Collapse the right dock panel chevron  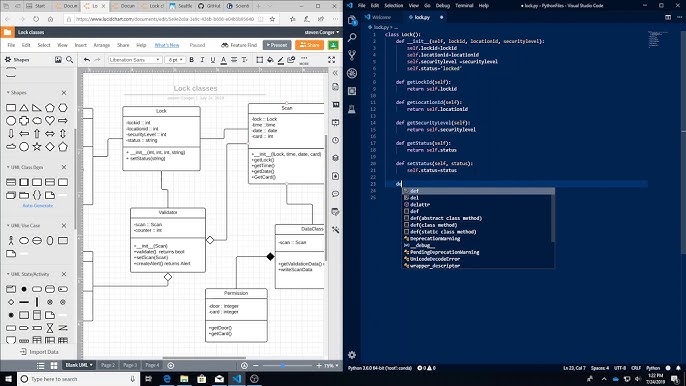point(336,73)
